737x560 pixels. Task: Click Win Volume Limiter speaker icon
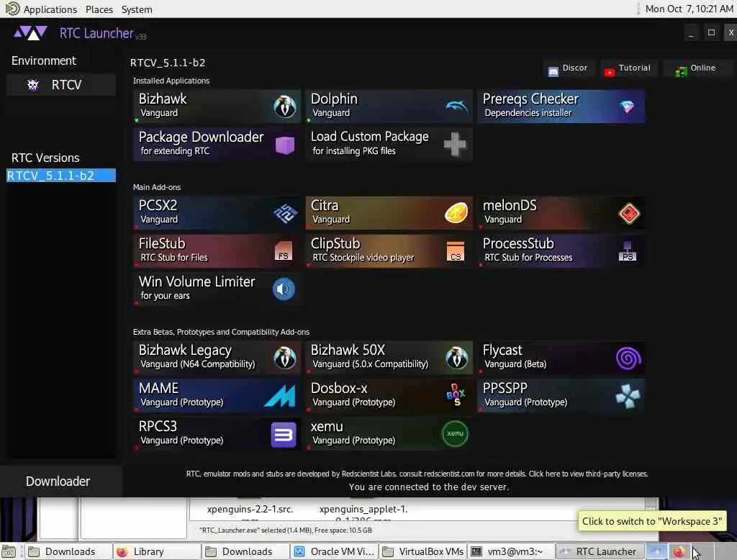(x=284, y=289)
